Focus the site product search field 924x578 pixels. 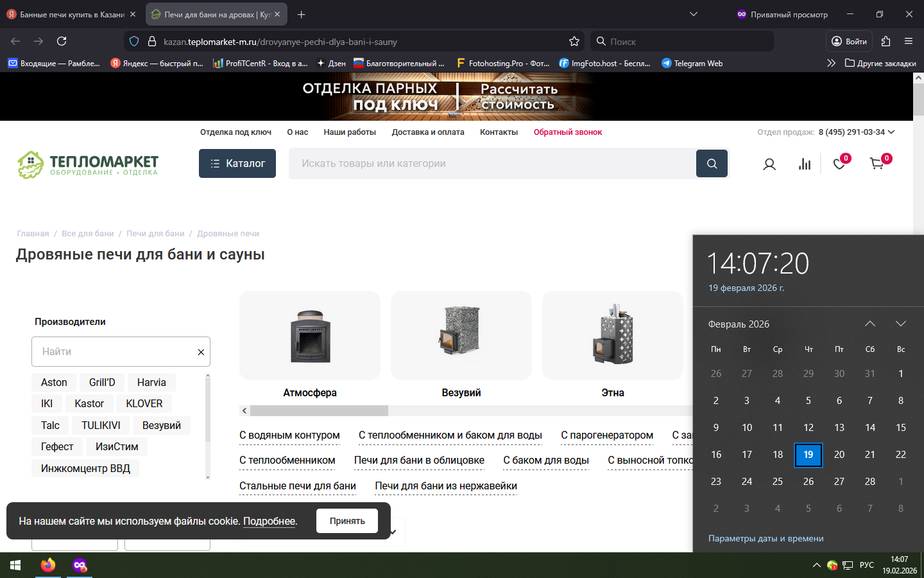[492, 164]
